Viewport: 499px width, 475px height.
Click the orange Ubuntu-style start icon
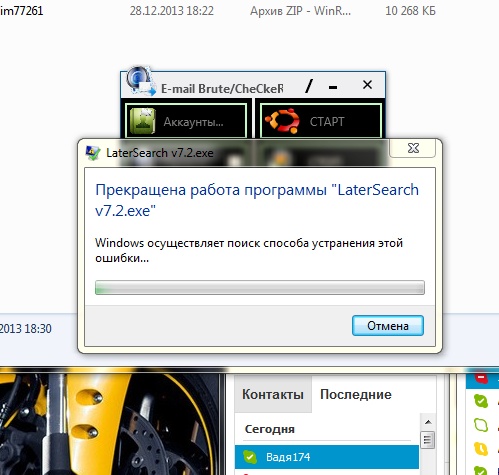pos(282,121)
